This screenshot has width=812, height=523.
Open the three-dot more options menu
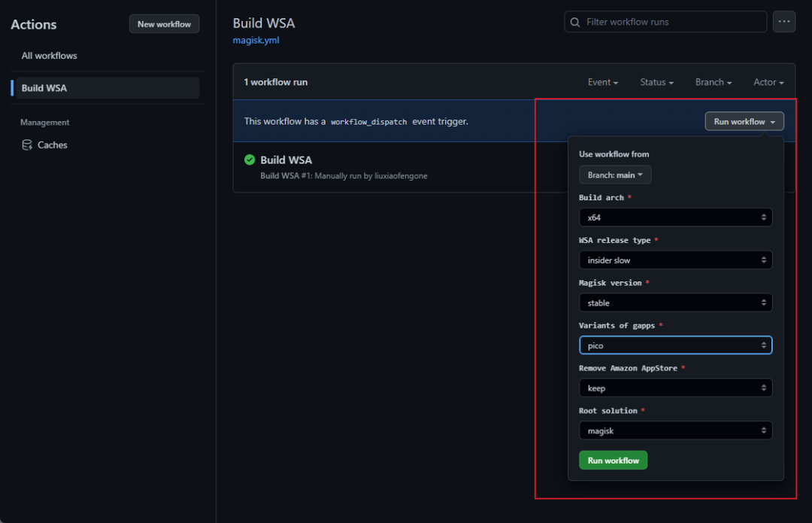784,22
